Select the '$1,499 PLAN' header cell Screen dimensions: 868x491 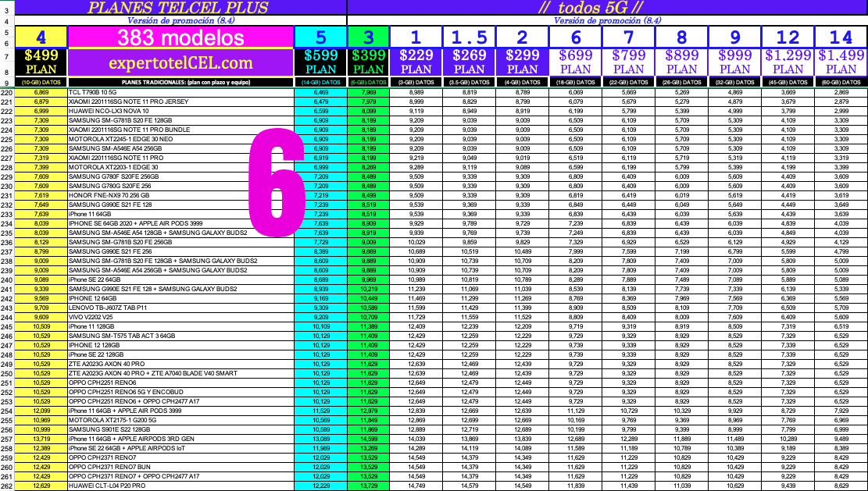(841, 63)
